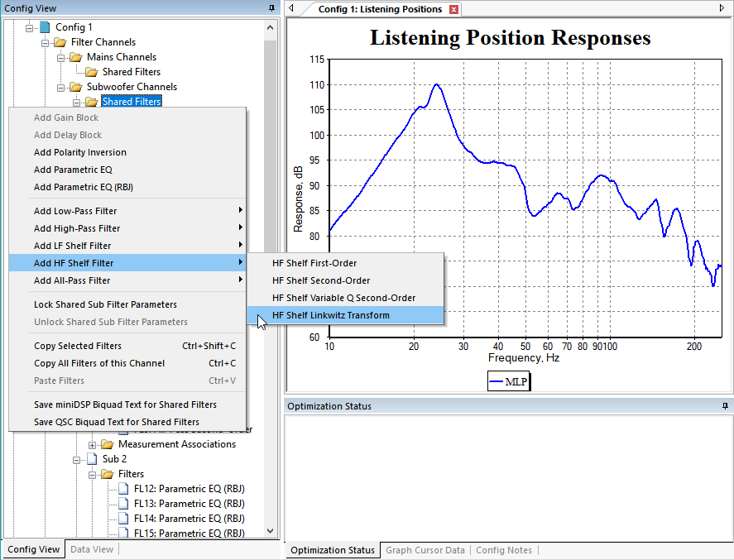The height and width of the screenshot is (560, 734).
Task: Click the Sub 2 page icon
Action: [x=92, y=459]
